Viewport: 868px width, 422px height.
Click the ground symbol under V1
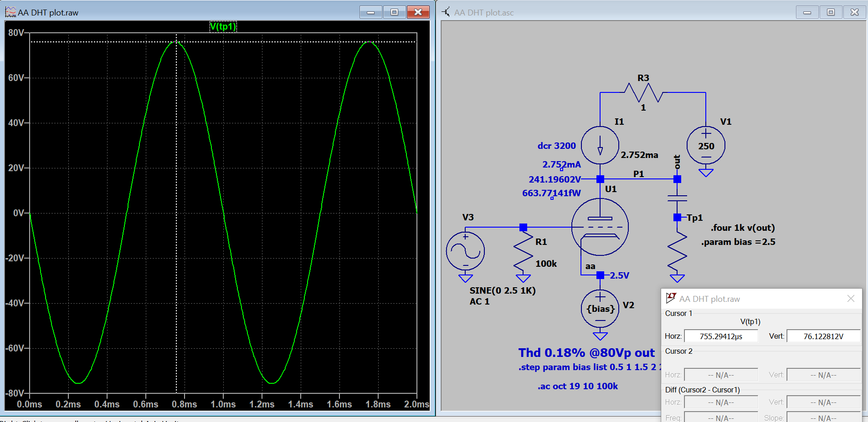[706, 173]
